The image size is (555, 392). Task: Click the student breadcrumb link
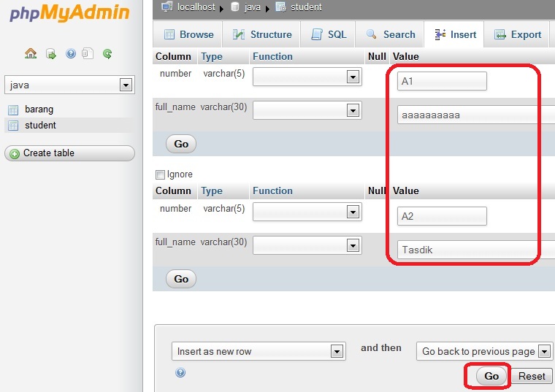tap(306, 7)
